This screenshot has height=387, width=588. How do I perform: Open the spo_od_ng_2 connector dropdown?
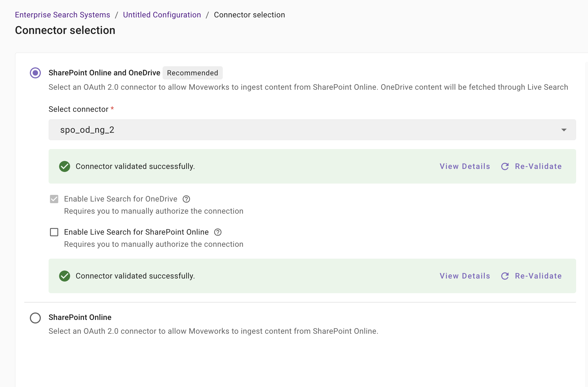tap(312, 130)
